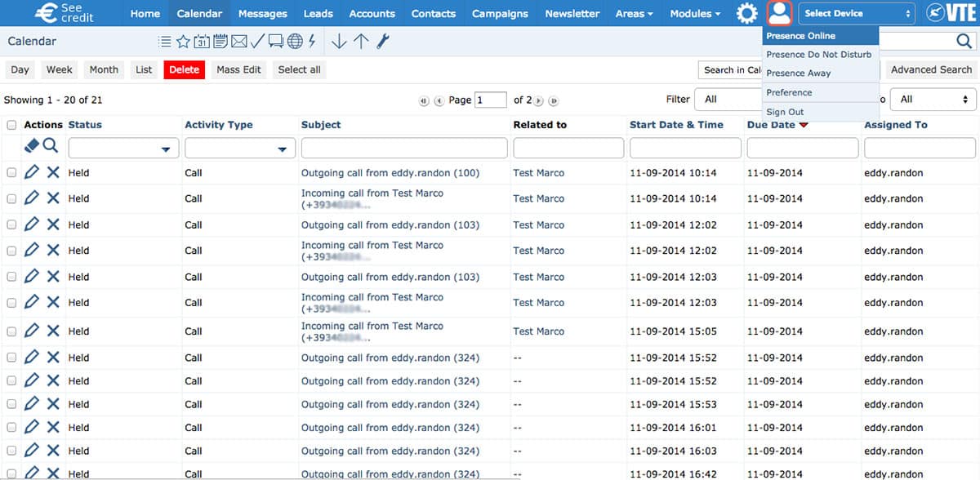Open the gear settings icon in top bar
This screenshot has width=980, height=480.
(746, 14)
